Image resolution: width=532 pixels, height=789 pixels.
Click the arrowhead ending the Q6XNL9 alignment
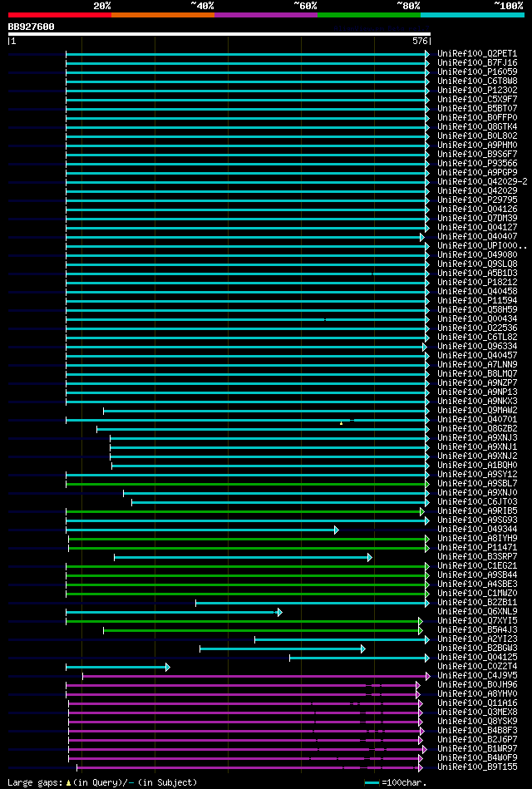pyautogui.click(x=279, y=613)
